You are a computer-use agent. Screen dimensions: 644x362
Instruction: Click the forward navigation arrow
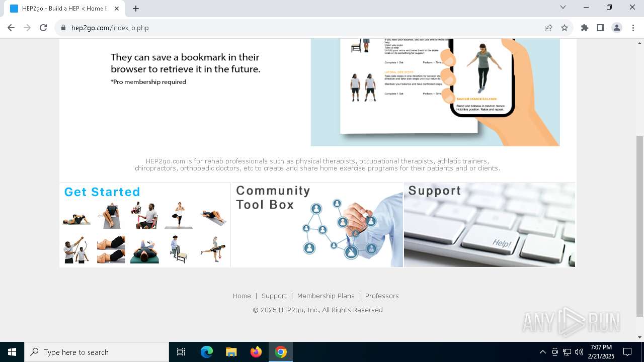click(x=27, y=28)
